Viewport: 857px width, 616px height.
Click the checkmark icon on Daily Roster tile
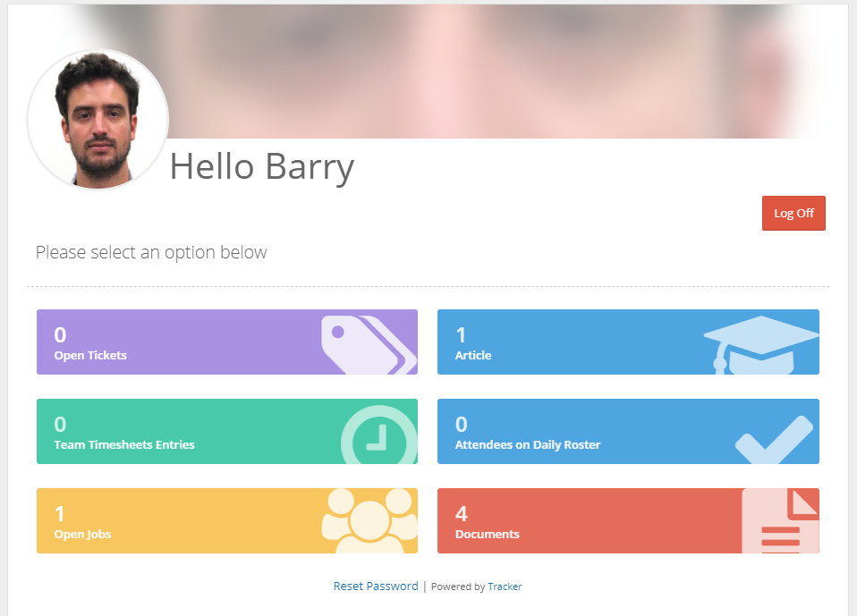pyautogui.click(x=774, y=438)
